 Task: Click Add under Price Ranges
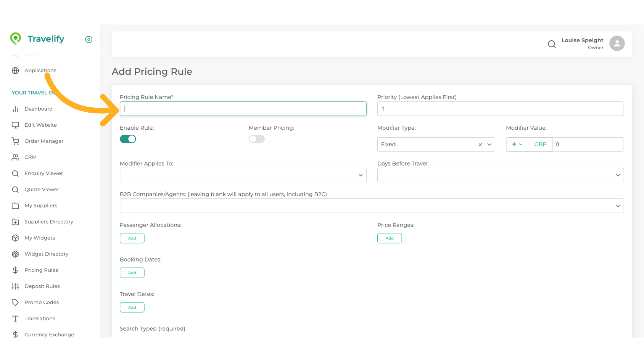(x=389, y=238)
